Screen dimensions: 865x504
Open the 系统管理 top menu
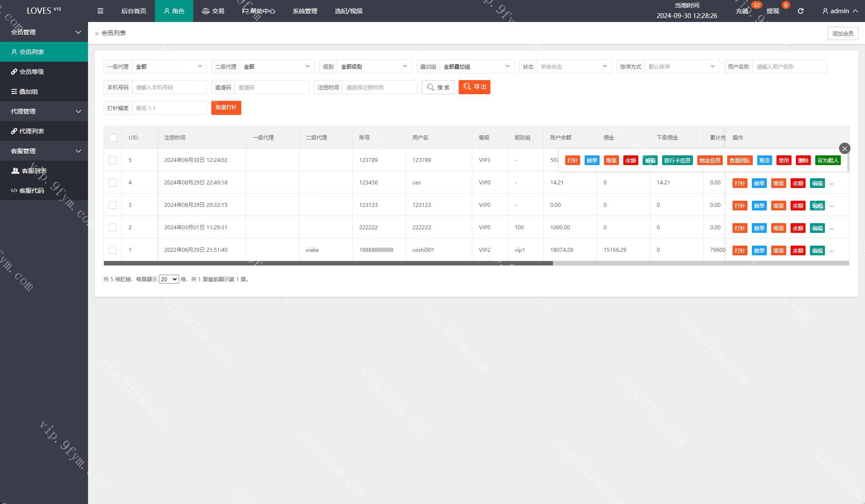click(x=305, y=11)
